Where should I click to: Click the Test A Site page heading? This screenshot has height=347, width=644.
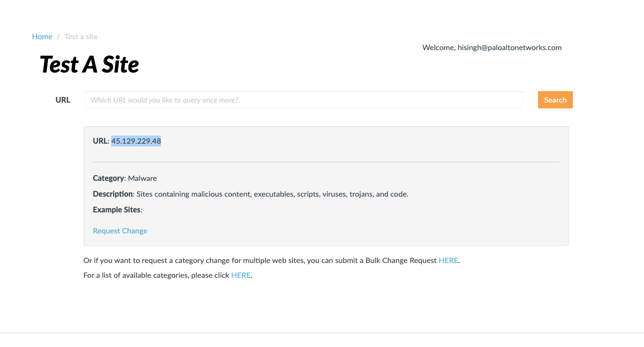[89, 64]
